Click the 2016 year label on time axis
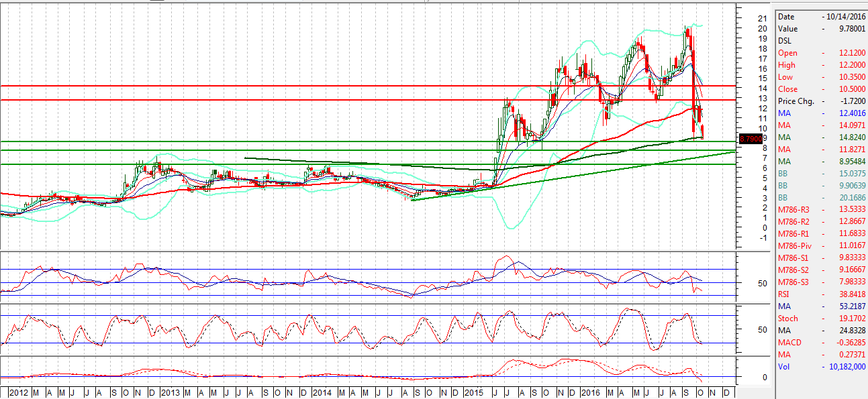The height and width of the screenshot is (399, 868). [x=591, y=392]
